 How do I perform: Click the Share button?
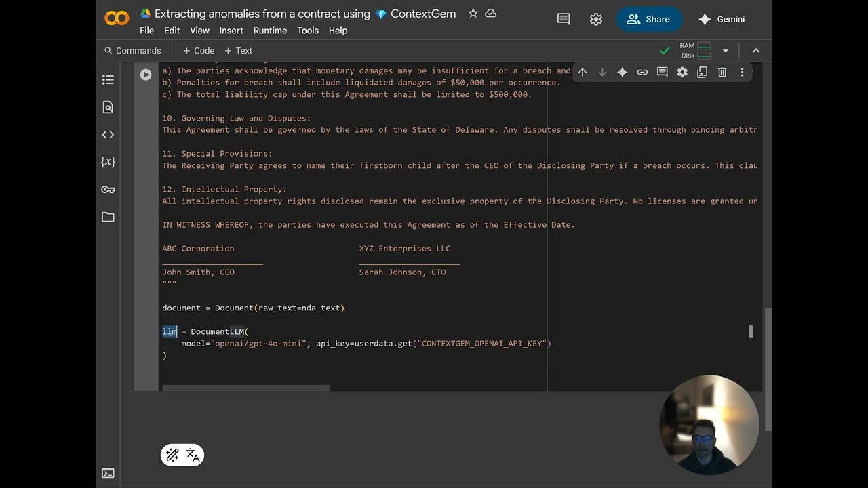(648, 19)
